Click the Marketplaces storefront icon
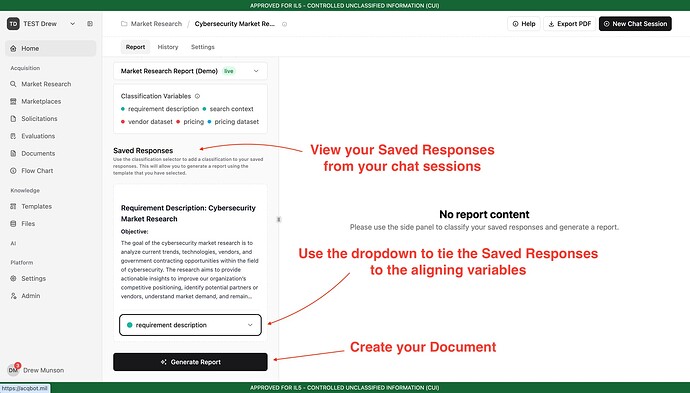Screen dimensions: 690x393 [x=13, y=101]
